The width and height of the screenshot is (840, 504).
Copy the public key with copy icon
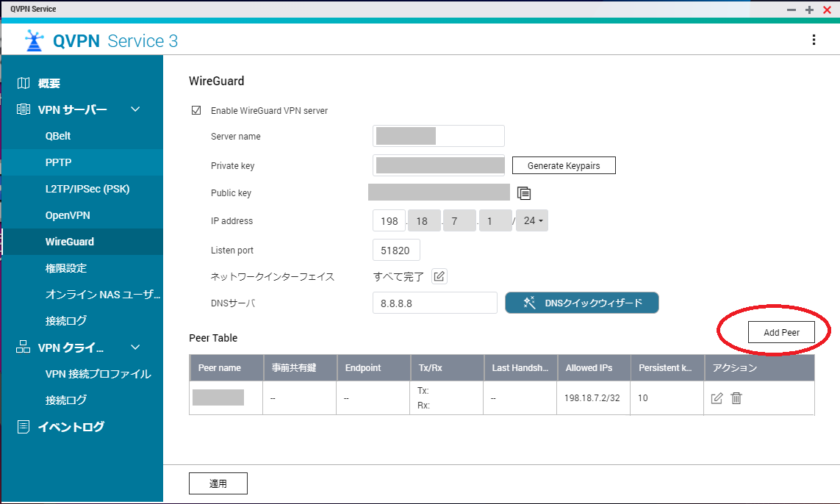524,192
